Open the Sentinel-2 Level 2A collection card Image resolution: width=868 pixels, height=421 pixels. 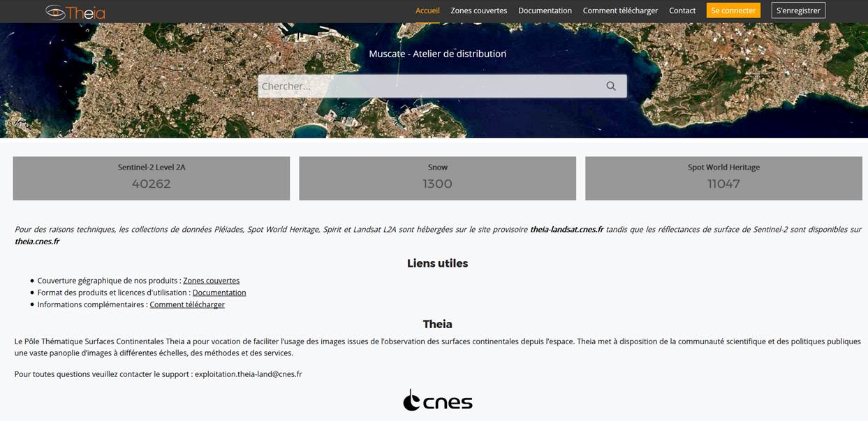pyautogui.click(x=152, y=178)
